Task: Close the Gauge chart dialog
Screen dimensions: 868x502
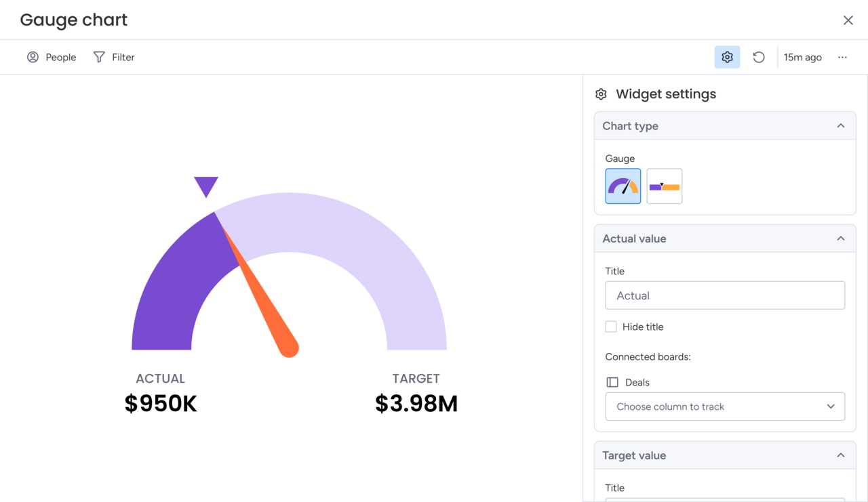Action: [x=848, y=20]
